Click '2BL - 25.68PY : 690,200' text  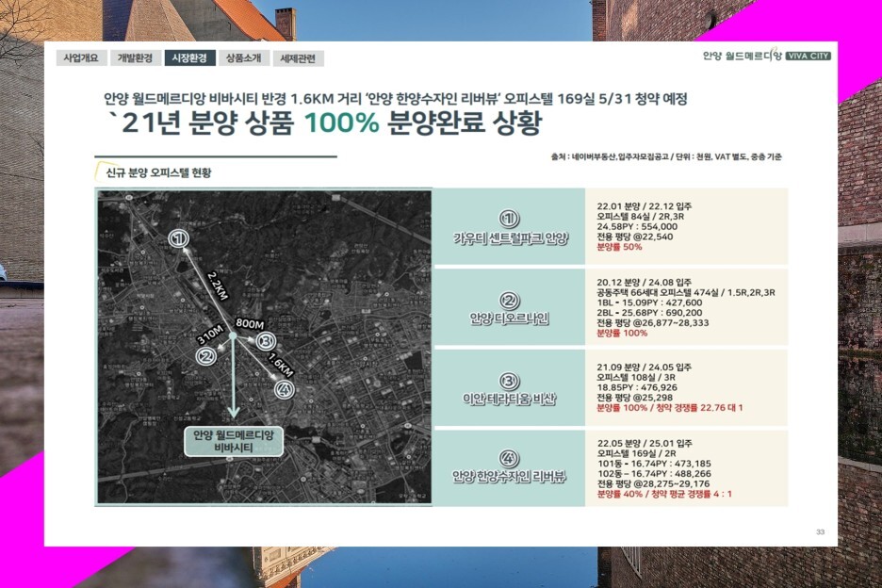[649, 313]
